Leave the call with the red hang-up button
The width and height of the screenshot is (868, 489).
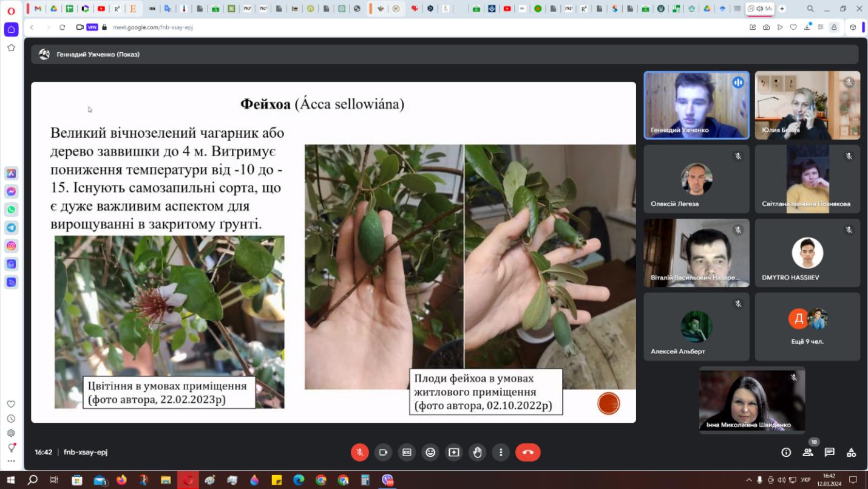pyautogui.click(x=527, y=452)
